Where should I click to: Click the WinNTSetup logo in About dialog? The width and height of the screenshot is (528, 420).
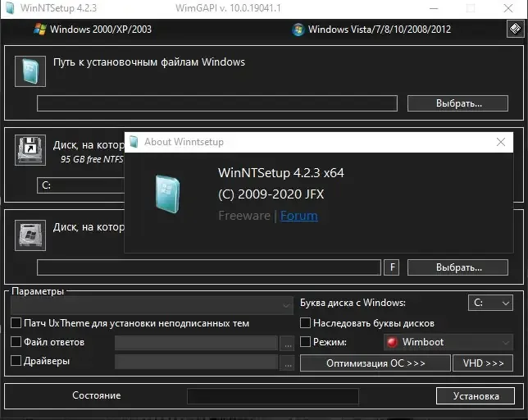[167, 194]
